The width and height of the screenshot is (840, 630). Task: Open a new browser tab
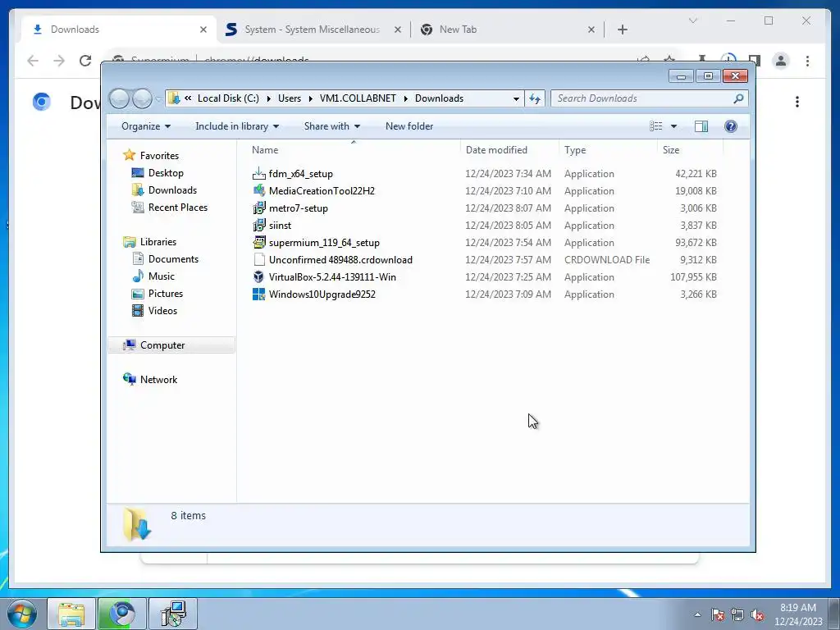pyautogui.click(x=623, y=30)
